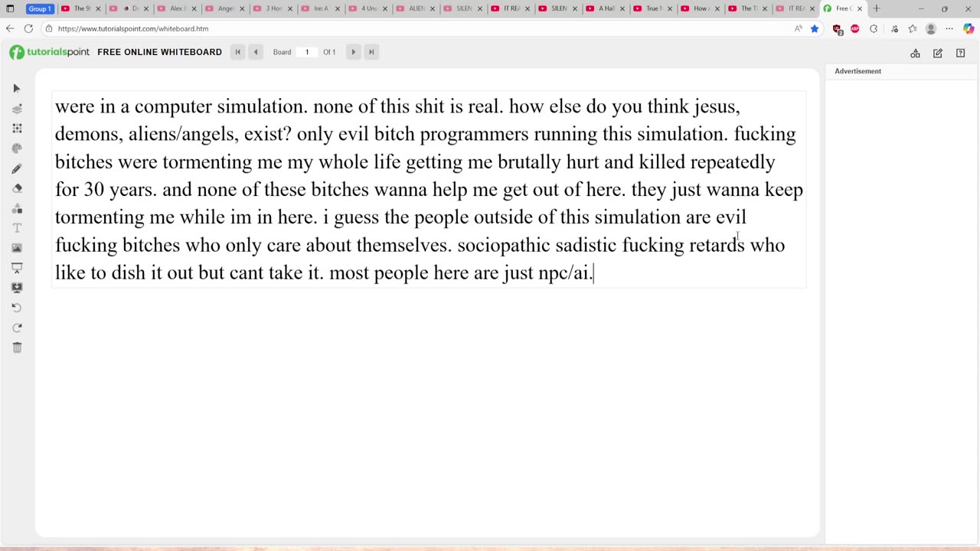
Task: Open the browser profile avatar
Action: [x=931, y=28]
